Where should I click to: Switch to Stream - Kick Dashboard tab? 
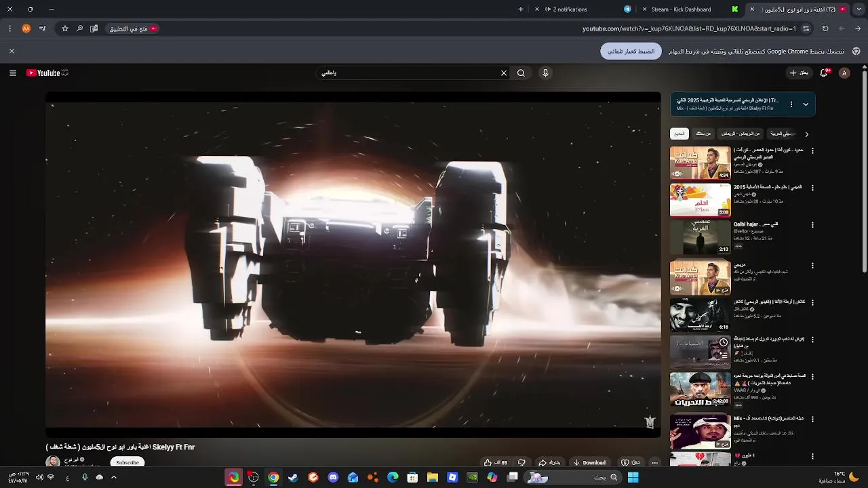coord(681,9)
